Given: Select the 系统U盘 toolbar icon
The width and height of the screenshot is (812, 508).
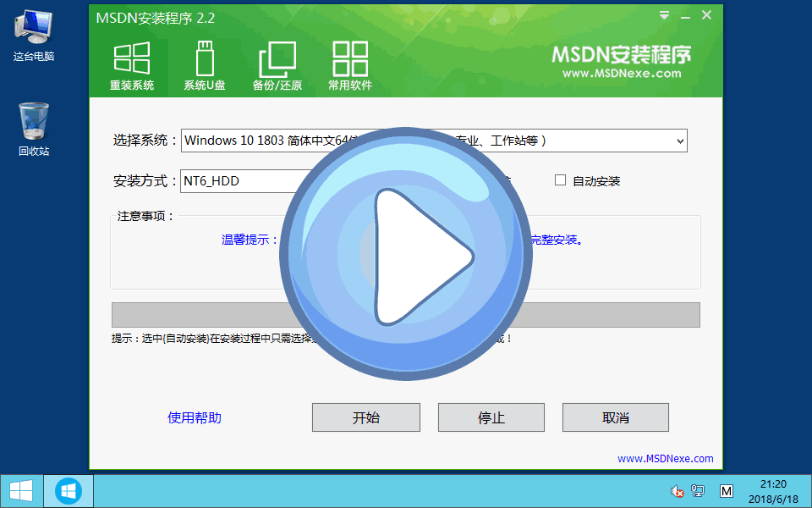Looking at the screenshot, I should click(x=200, y=65).
